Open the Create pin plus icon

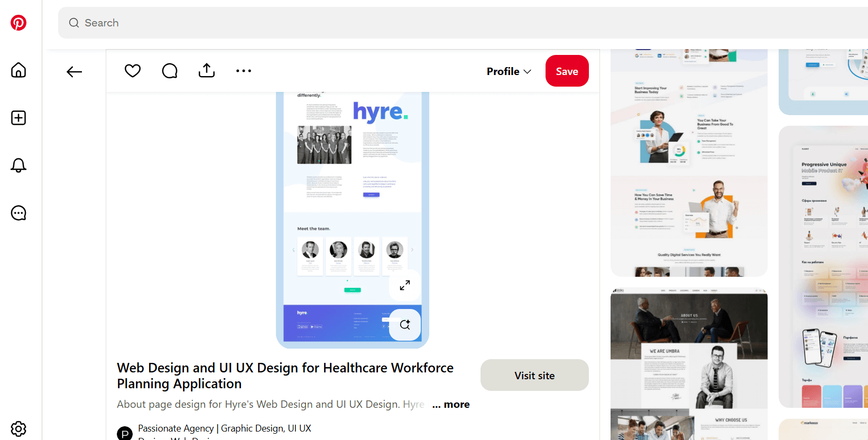19,118
